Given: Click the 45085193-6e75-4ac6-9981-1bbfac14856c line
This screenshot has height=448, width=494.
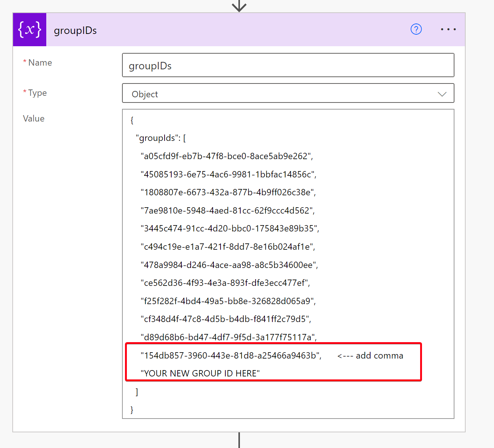Looking at the screenshot, I should 228,174.
